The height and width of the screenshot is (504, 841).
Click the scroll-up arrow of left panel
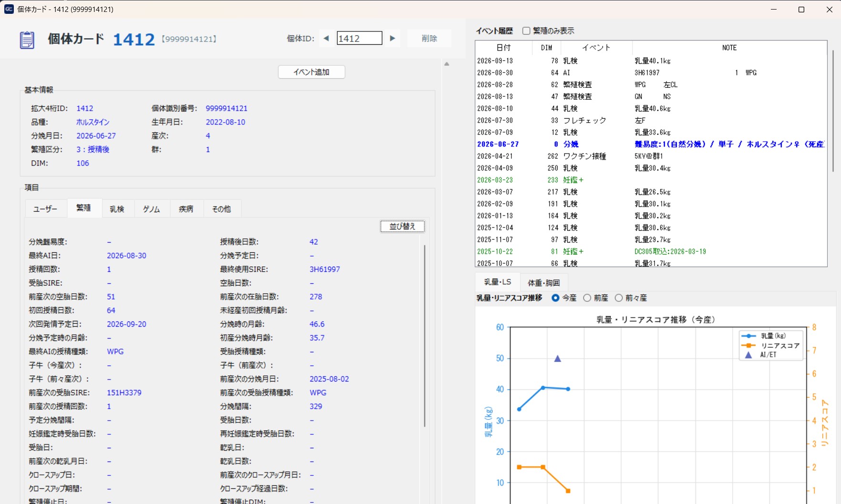pos(447,64)
